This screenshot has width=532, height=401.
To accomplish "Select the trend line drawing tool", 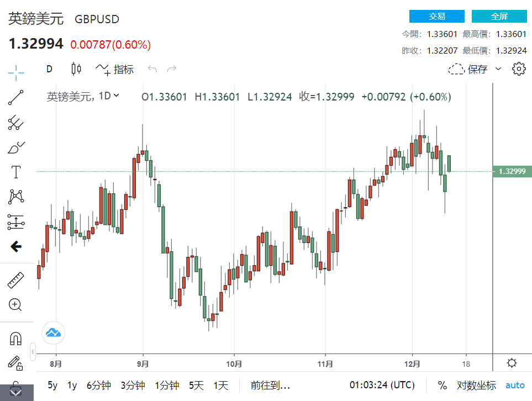I will (x=16, y=97).
